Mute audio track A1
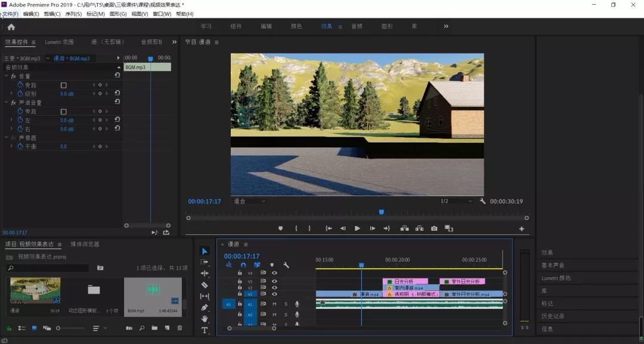The image size is (644, 344). point(274,304)
